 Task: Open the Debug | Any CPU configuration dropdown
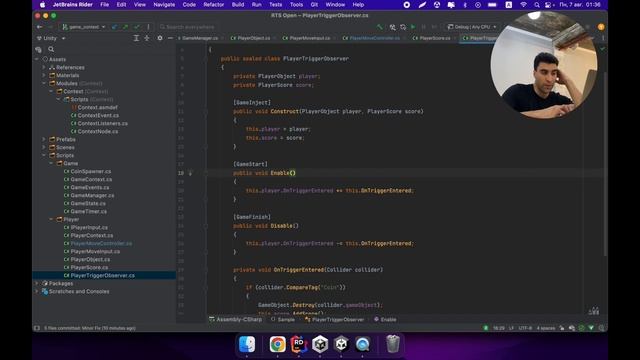[472, 27]
